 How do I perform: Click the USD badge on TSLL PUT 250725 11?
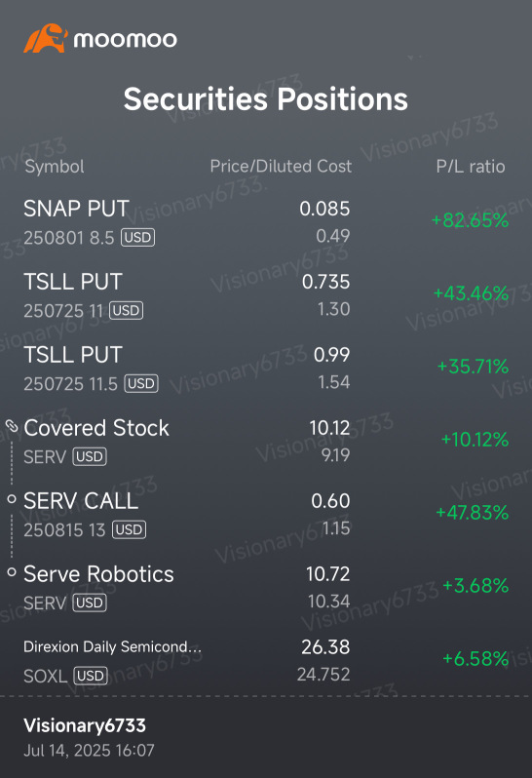127,310
